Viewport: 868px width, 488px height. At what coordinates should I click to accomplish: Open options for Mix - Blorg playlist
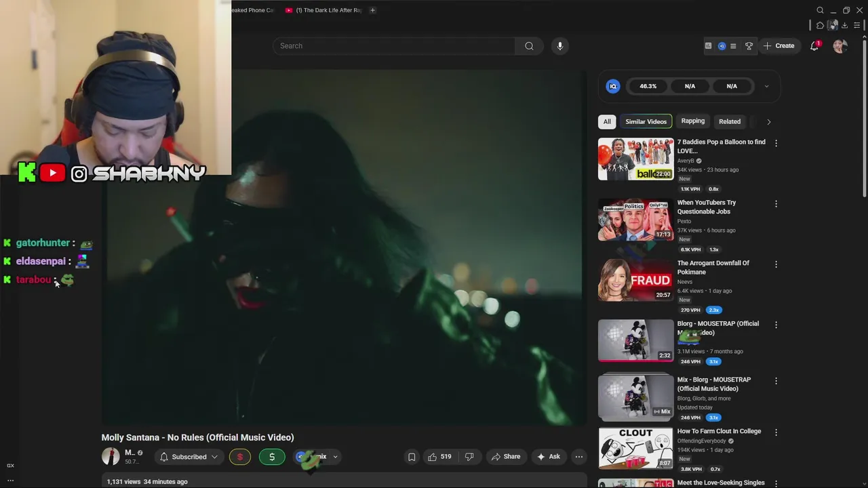(x=776, y=381)
